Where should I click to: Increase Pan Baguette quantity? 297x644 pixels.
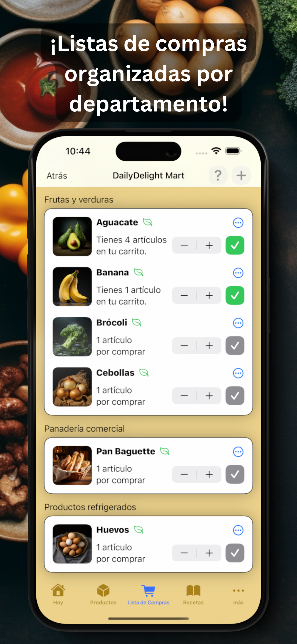209,474
